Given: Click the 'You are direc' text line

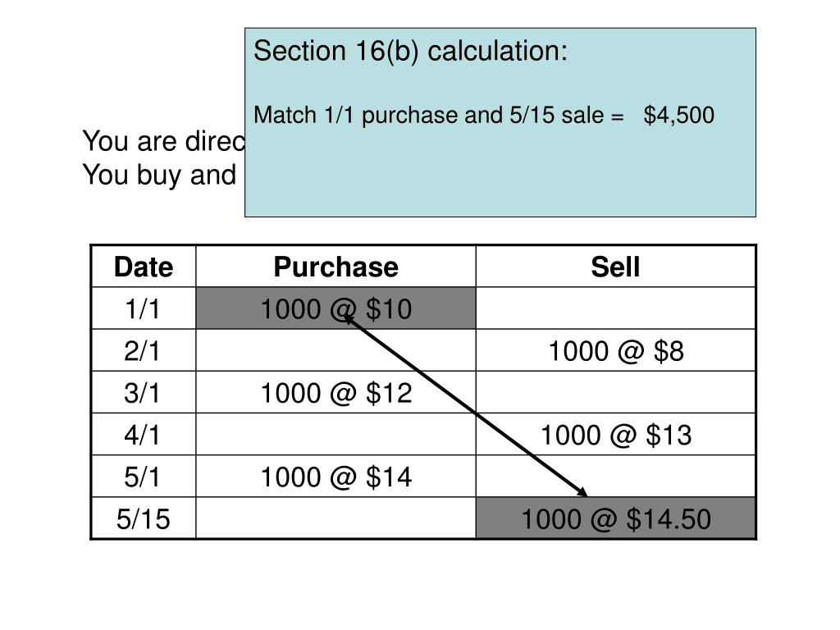Looking at the screenshot, I should coord(163,141).
